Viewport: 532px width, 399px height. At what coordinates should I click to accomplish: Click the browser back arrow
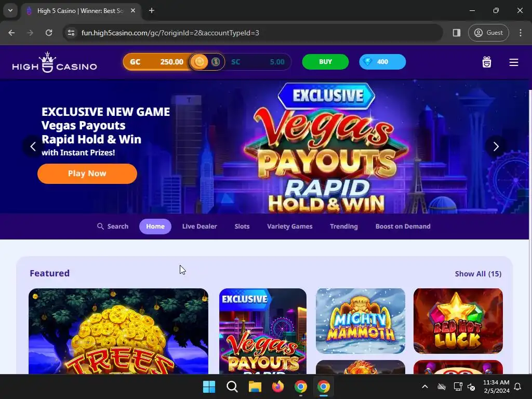[11, 33]
